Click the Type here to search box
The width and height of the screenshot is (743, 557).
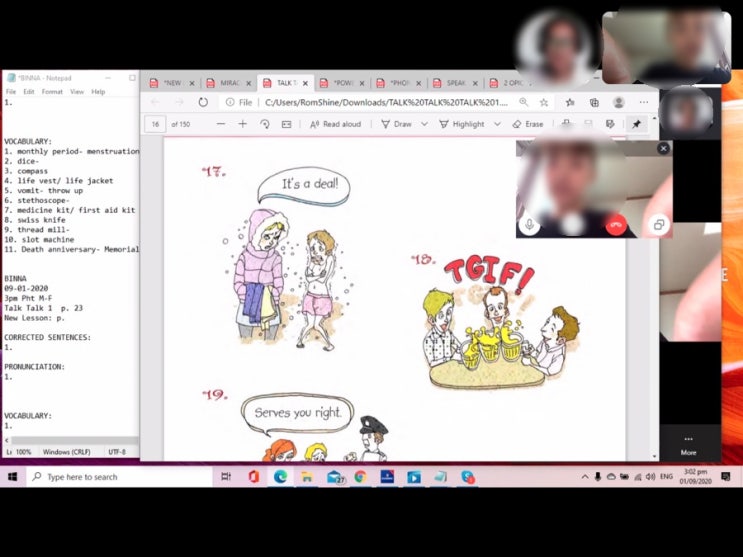118,477
